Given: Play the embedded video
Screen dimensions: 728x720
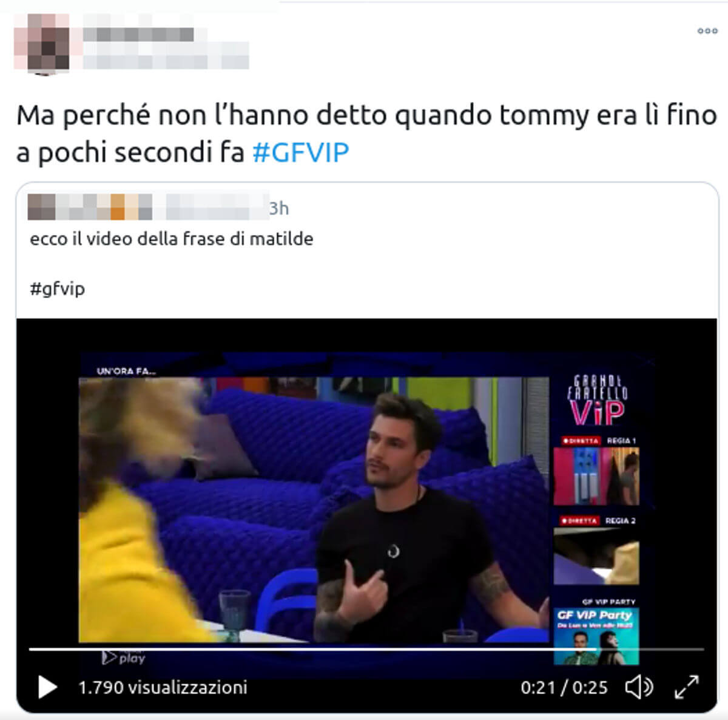Looking at the screenshot, I should (x=47, y=687).
